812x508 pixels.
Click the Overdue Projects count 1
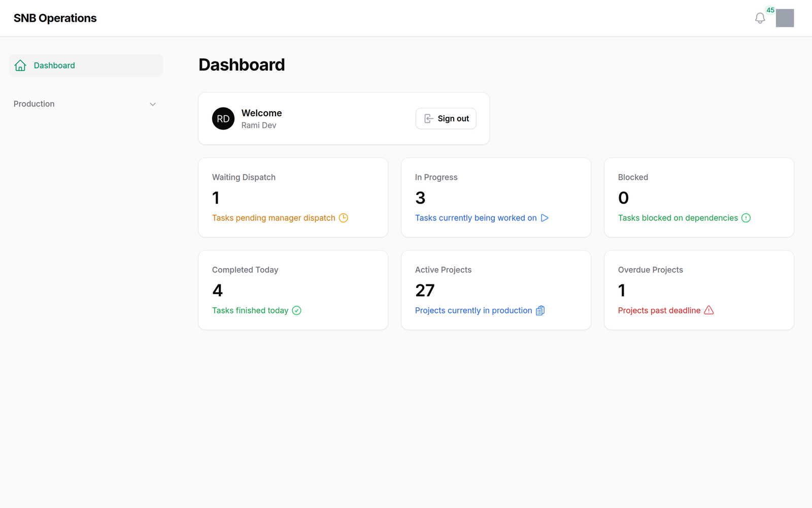pyautogui.click(x=622, y=291)
